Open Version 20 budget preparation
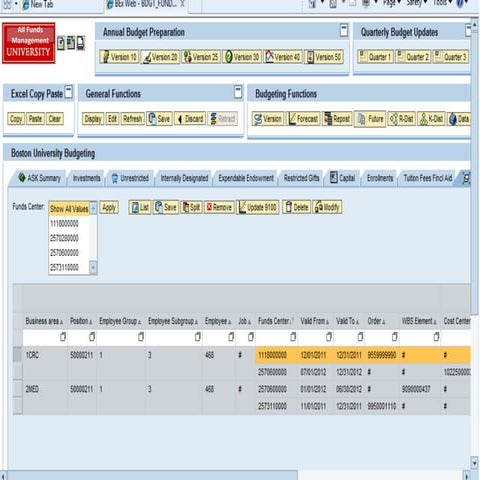 click(160, 57)
